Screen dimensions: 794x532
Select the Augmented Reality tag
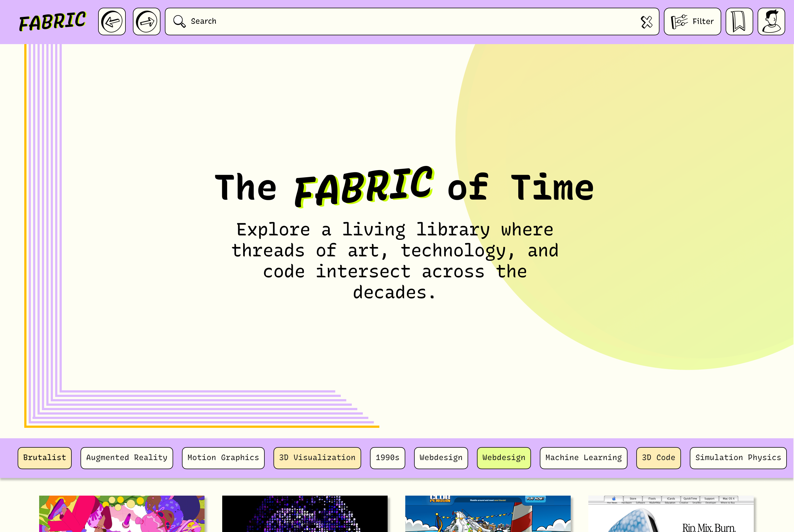coord(126,458)
